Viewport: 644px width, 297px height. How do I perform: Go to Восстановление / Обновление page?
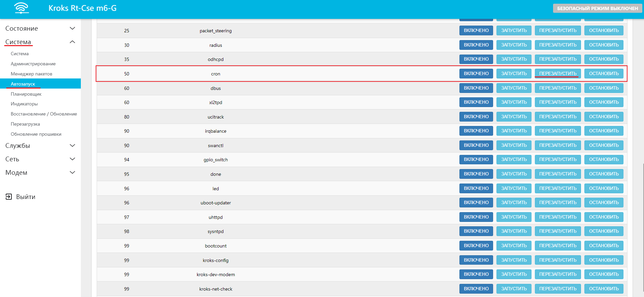(x=44, y=114)
